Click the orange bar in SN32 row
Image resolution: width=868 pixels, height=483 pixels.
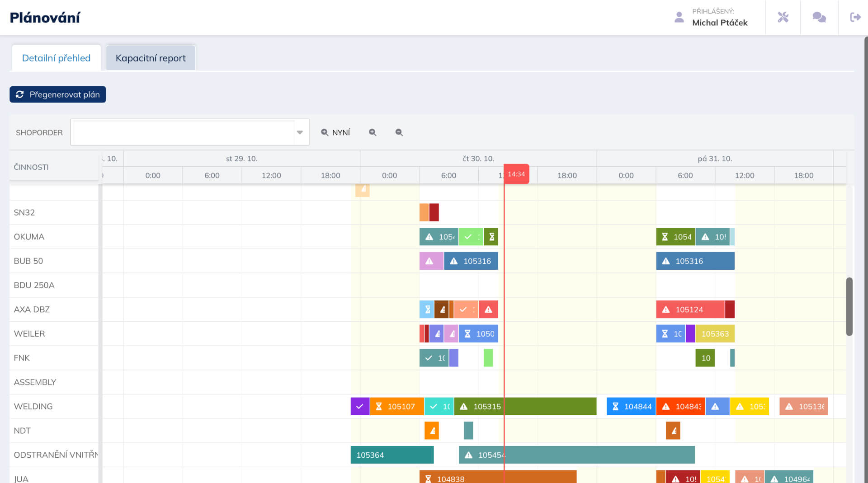424,212
